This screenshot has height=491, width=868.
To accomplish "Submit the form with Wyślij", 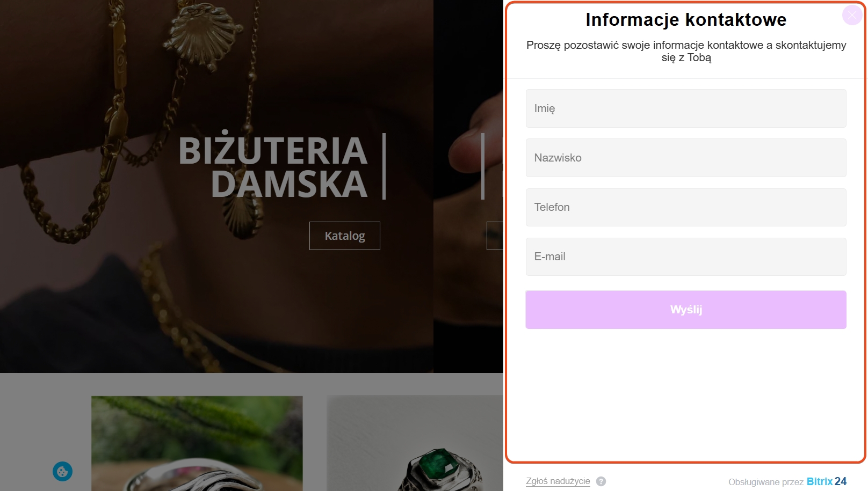I will pyautogui.click(x=686, y=310).
